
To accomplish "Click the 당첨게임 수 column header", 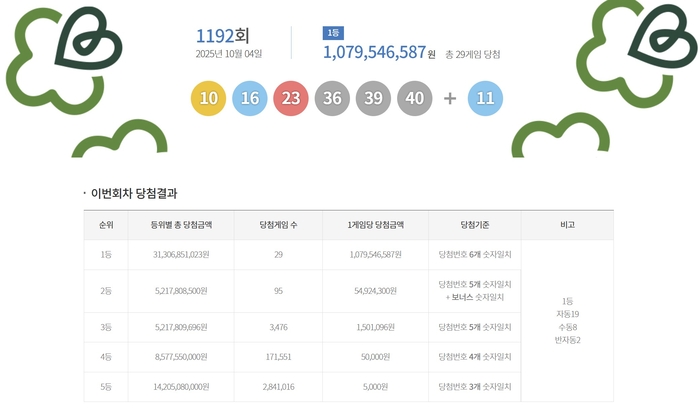I will pyautogui.click(x=278, y=225).
